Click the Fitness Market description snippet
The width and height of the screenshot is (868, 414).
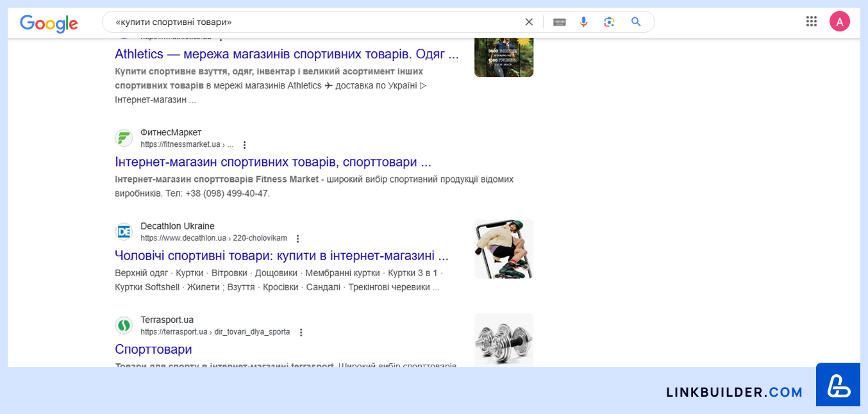pos(314,186)
